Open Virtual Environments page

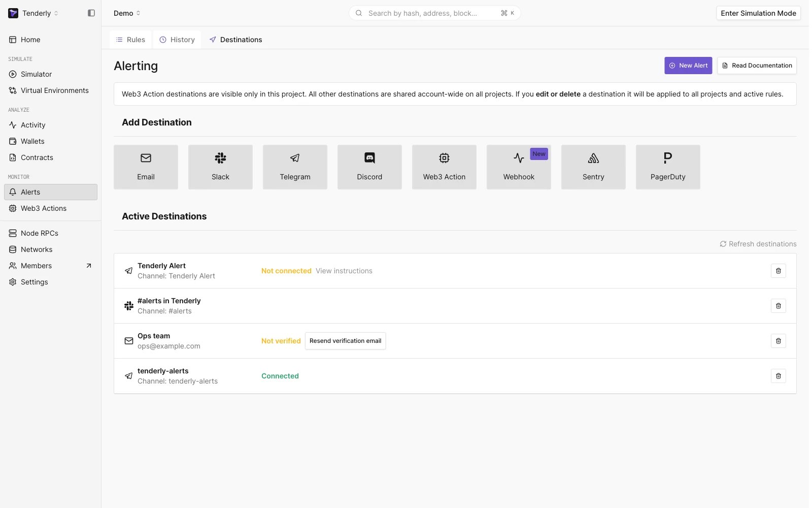coord(50,90)
